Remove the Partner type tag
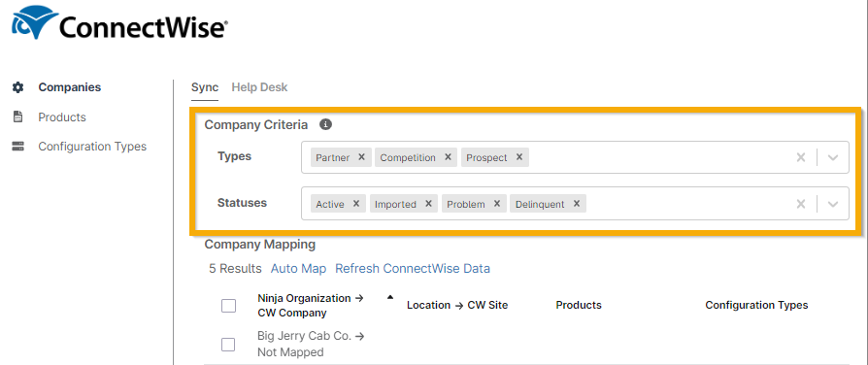This screenshot has height=365, width=868. pyautogui.click(x=361, y=157)
